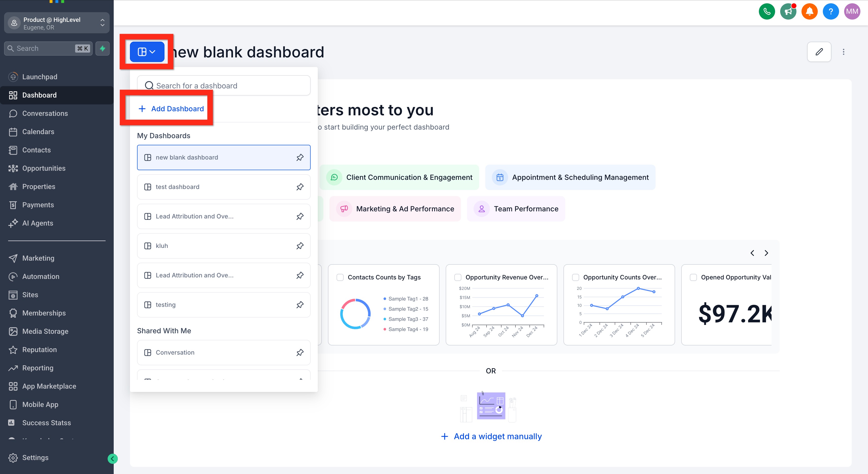Click the blue help question mark icon
This screenshot has height=474, width=868.
(831, 12)
